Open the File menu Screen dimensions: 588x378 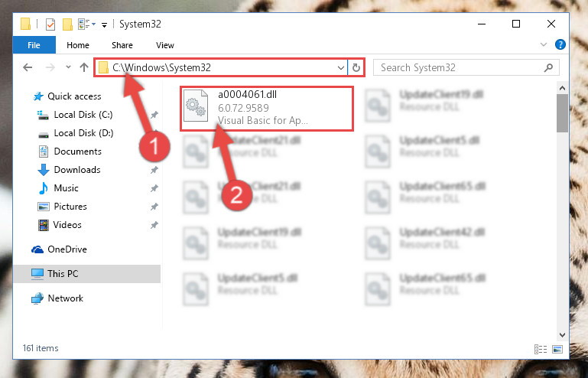(34, 45)
